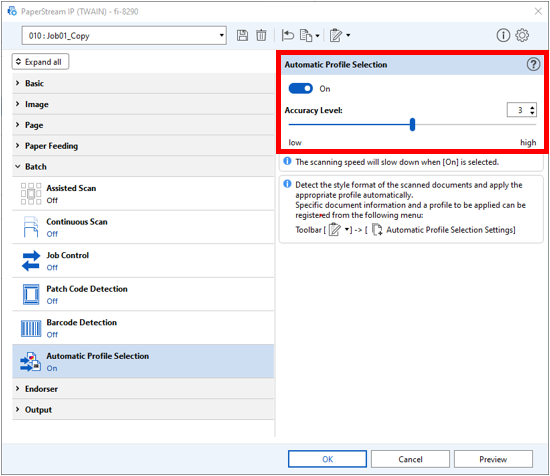Image resolution: width=550 pixels, height=476 pixels.
Task: Expand the Basic section
Action: 143,83
